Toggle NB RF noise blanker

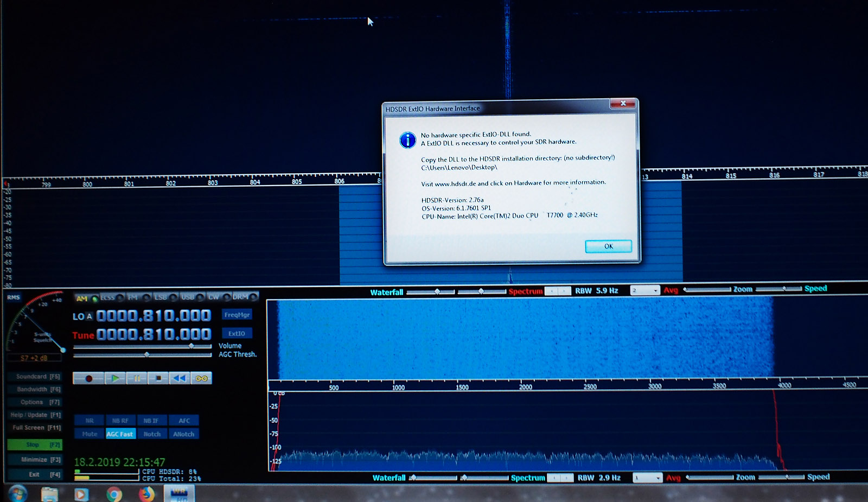120,421
